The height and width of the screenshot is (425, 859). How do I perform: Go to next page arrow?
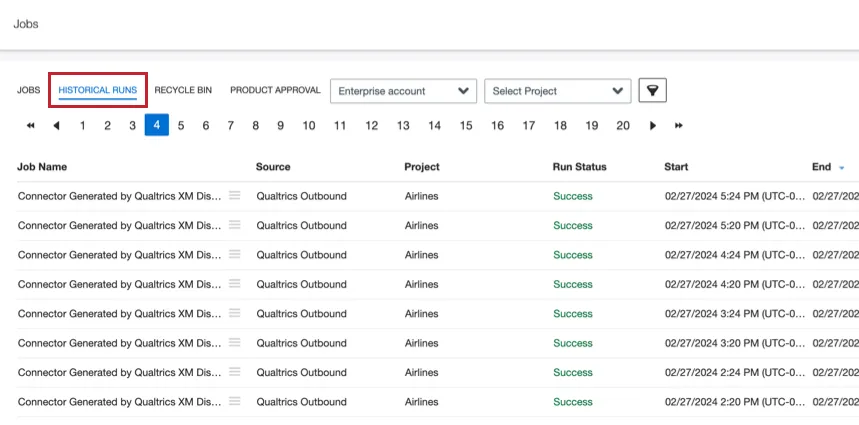click(x=653, y=125)
